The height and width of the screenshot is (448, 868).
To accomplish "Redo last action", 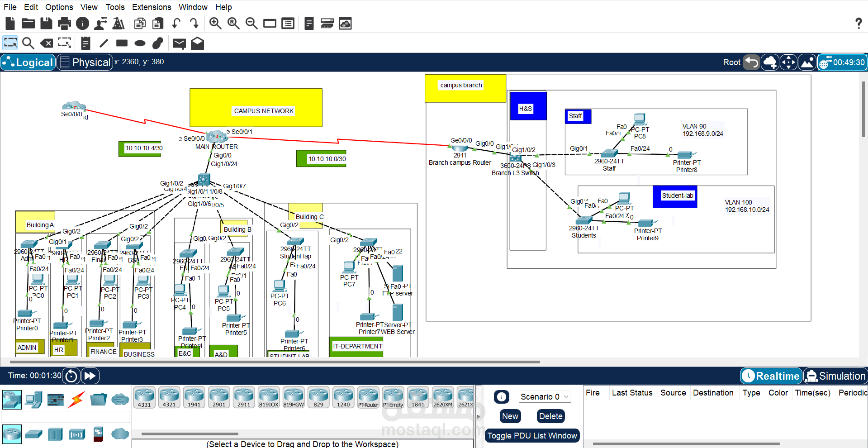I will tap(194, 23).
